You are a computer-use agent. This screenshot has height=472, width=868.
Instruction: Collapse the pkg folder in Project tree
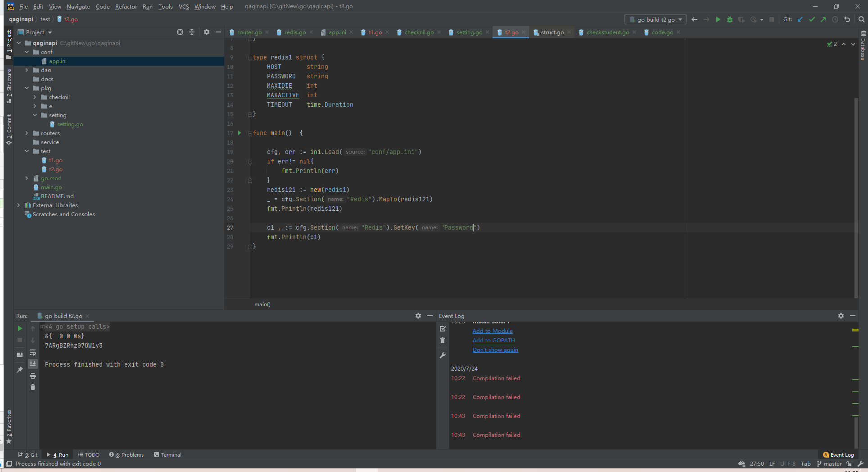click(27, 88)
